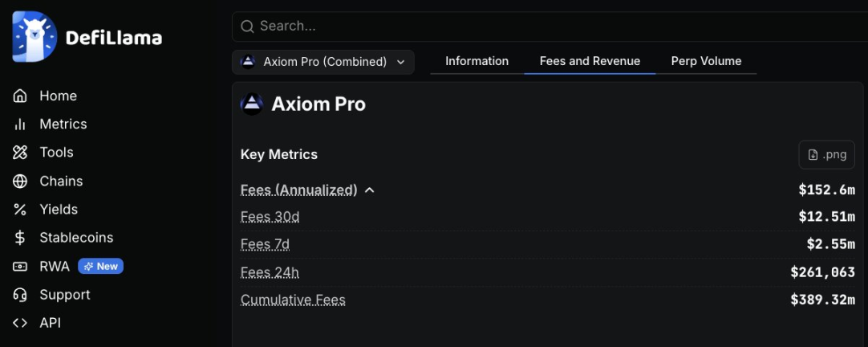Click the Tools wrench icon
Screen dimensions: 868x347
pos(21,153)
